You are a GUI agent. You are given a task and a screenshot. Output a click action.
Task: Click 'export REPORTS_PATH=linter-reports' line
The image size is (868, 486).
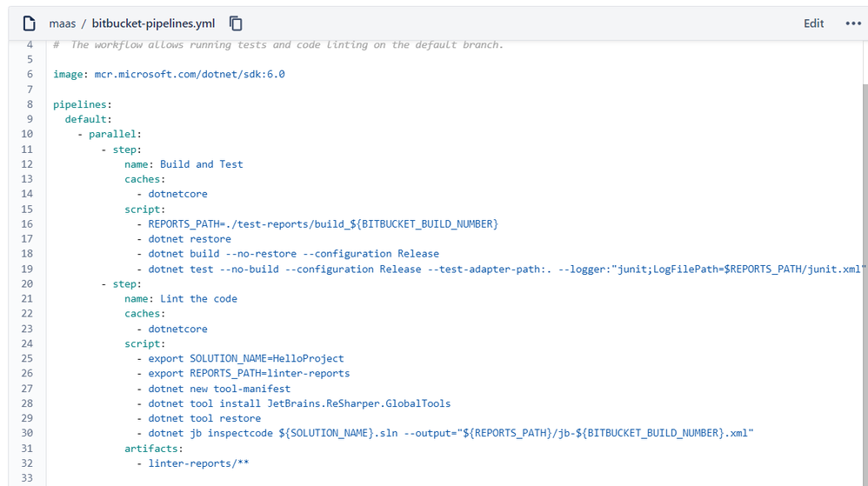(249, 373)
